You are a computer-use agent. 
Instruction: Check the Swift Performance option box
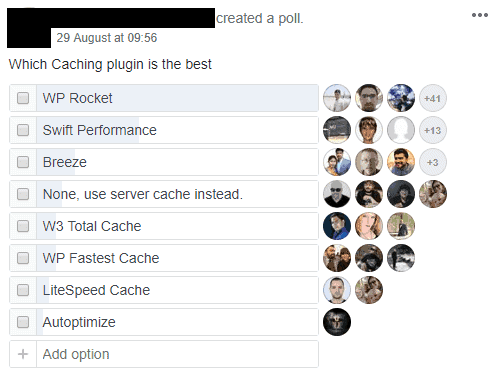[x=23, y=130]
